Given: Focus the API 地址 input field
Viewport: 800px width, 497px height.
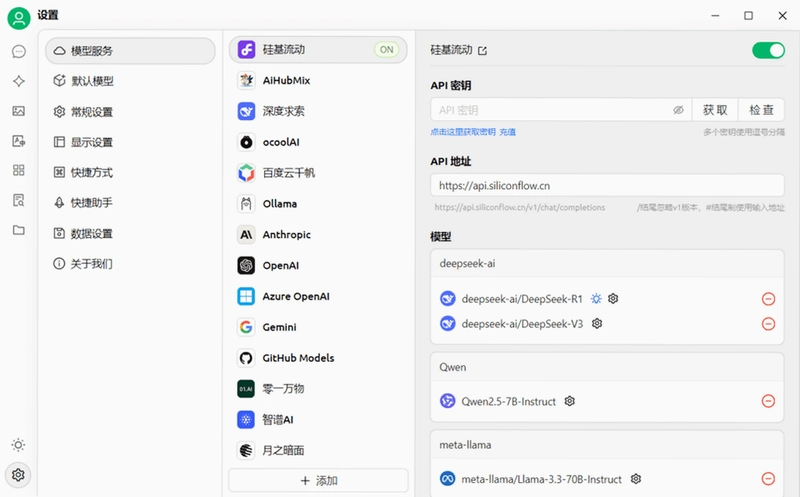Looking at the screenshot, I should 607,186.
